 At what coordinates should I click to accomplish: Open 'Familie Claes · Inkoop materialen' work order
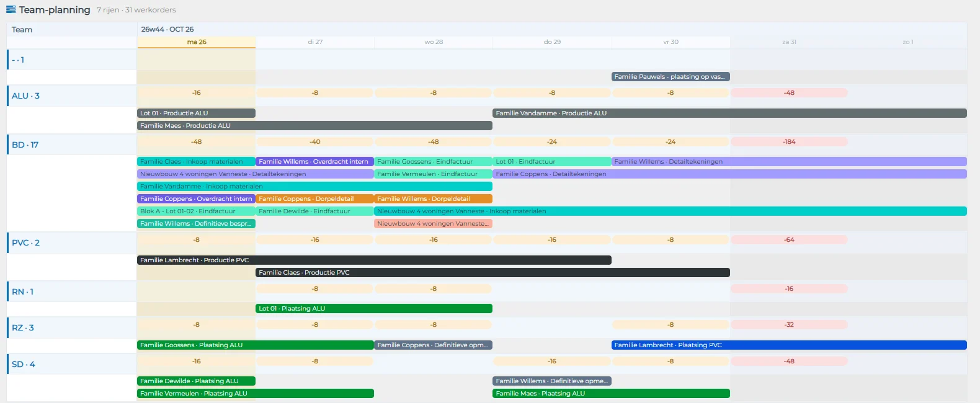[196, 162]
